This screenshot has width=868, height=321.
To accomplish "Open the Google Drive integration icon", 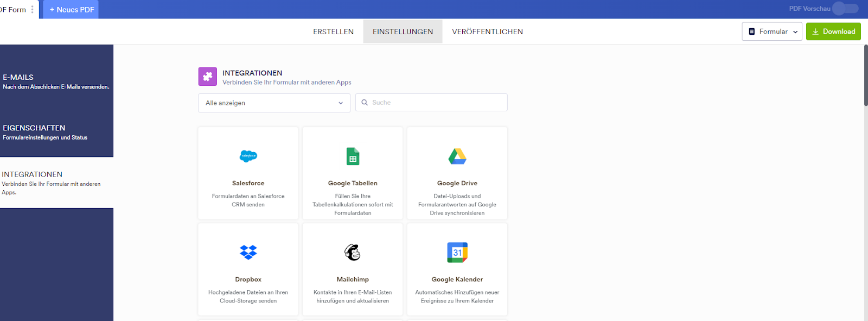I will [x=457, y=156].
